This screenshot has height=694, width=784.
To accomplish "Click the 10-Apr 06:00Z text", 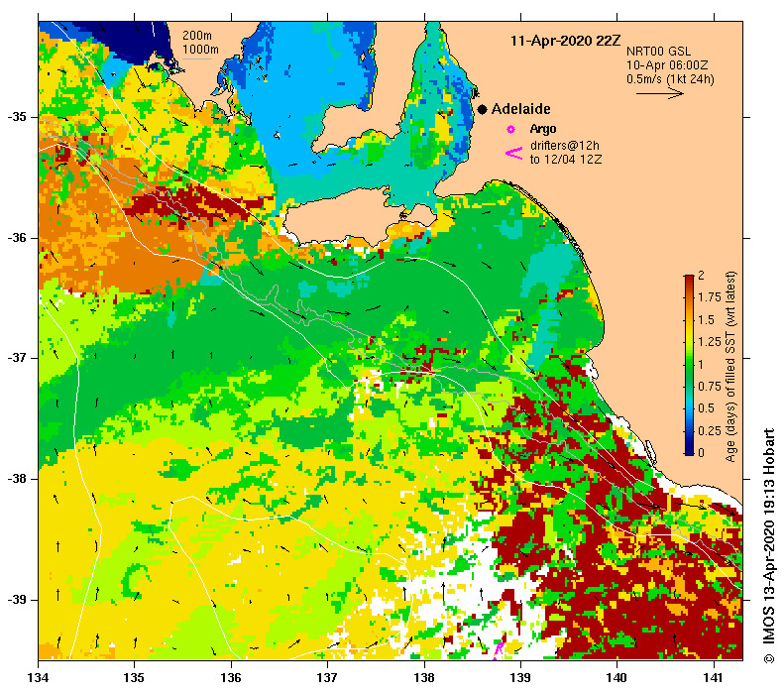I will (667, 65).
